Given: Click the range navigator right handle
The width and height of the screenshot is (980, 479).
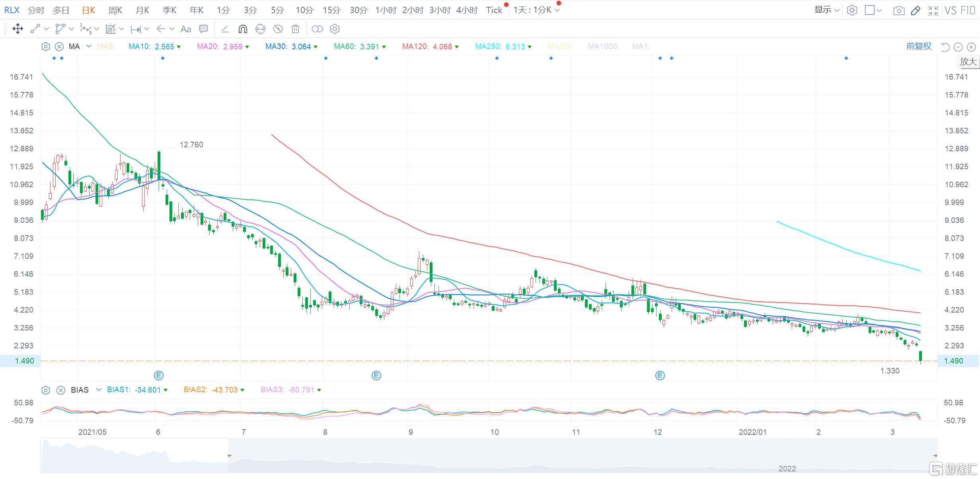Looking at the screenshot, I should pyautogui.click(x=935, y=456).
